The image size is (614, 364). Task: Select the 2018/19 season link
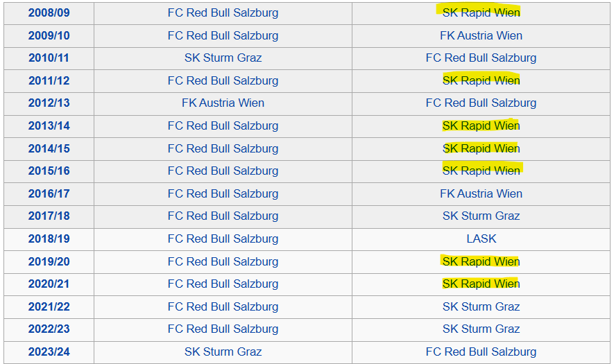pyautogui.click(x=49, y=239)
